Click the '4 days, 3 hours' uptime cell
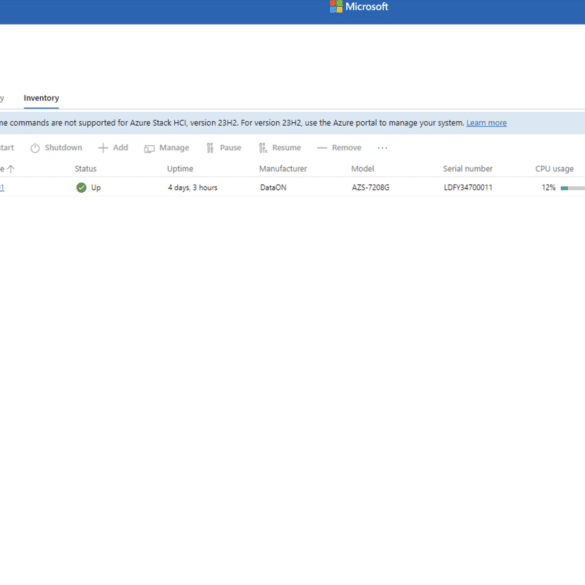Viewport: 585px width, 585px height. pyautogui.click(x=193, y=188)
